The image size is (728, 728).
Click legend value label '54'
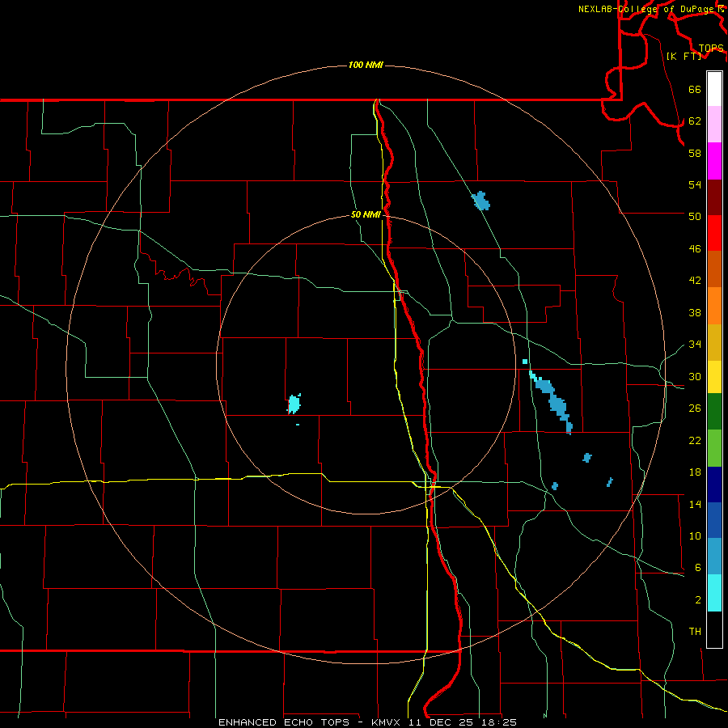point(695,184)
